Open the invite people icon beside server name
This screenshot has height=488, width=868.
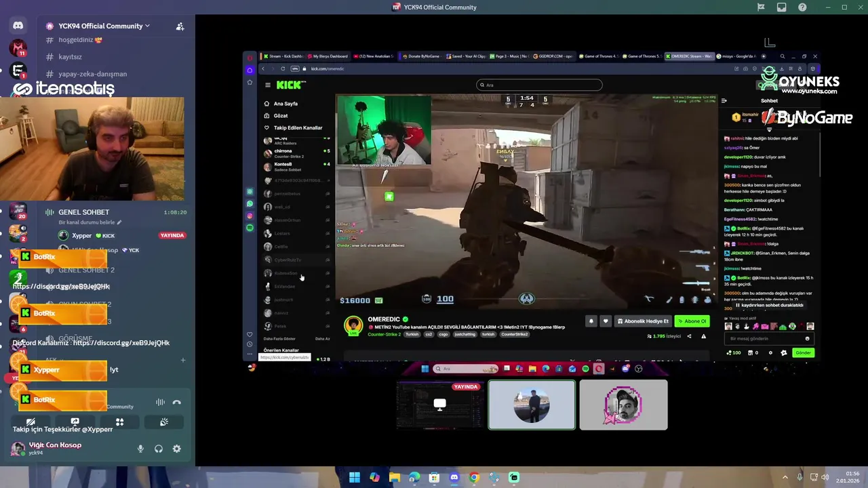coord(180,26)
